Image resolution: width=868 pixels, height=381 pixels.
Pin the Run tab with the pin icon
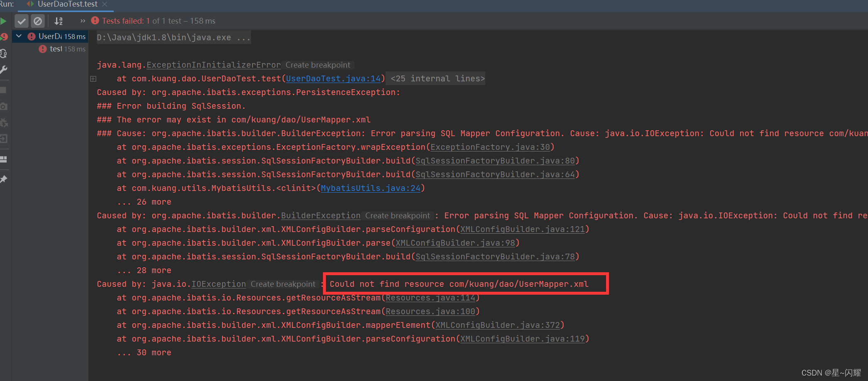coord(3,179)
